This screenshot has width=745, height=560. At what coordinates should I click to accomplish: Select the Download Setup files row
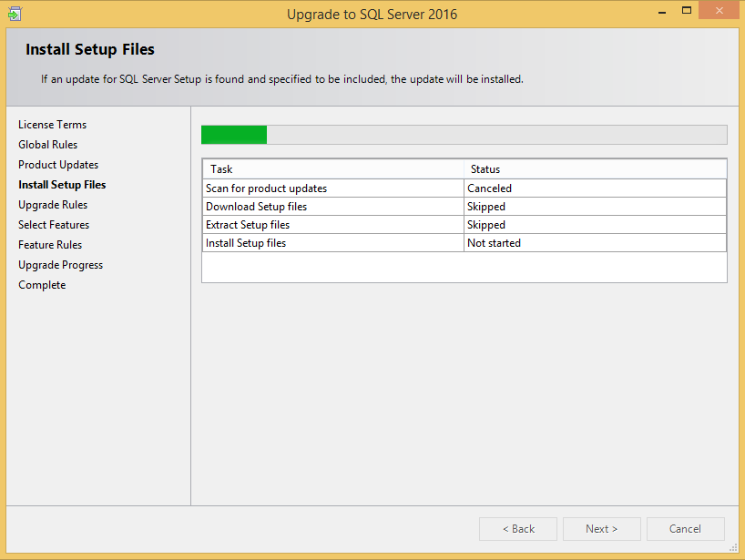464,207
